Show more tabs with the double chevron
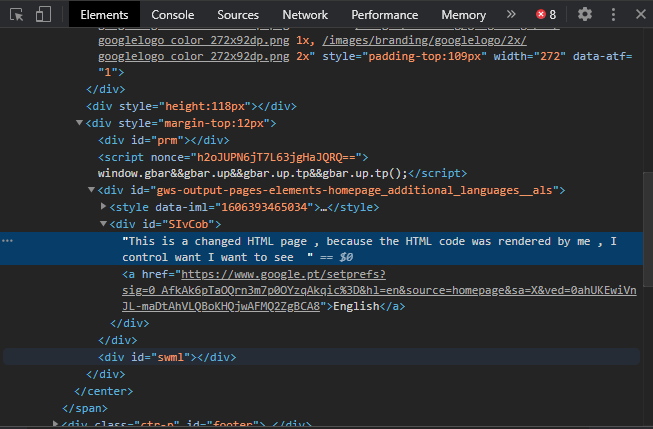The width and height of the screenshot is (653, 429). pyautogui.click(x=511, y=15)
